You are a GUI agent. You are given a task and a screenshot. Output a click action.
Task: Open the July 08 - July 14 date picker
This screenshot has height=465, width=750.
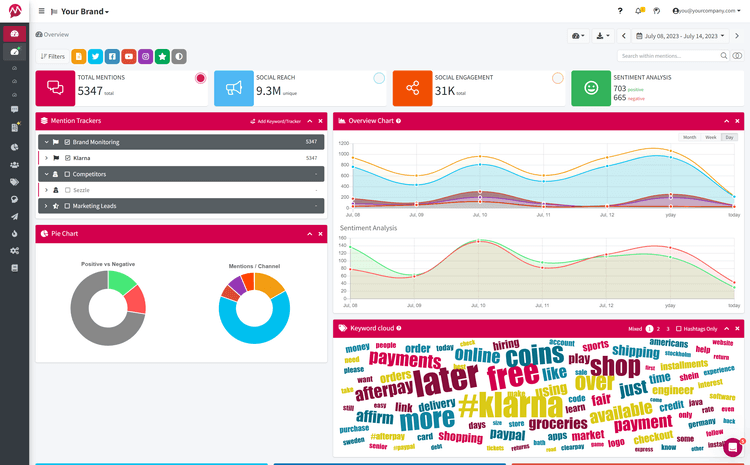681,36
